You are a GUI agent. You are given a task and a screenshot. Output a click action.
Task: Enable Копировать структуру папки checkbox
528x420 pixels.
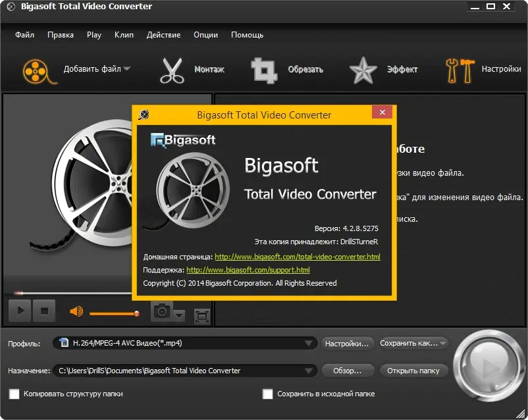coord(14,394)
